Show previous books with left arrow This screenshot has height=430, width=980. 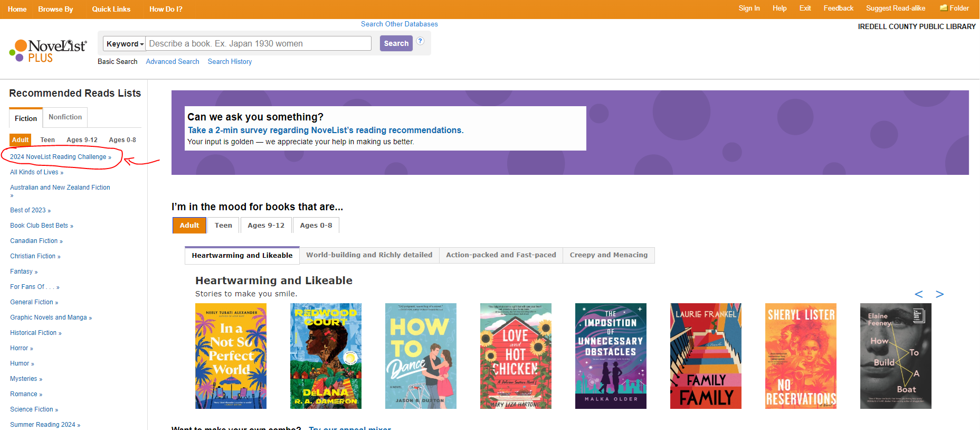(919, 294)
